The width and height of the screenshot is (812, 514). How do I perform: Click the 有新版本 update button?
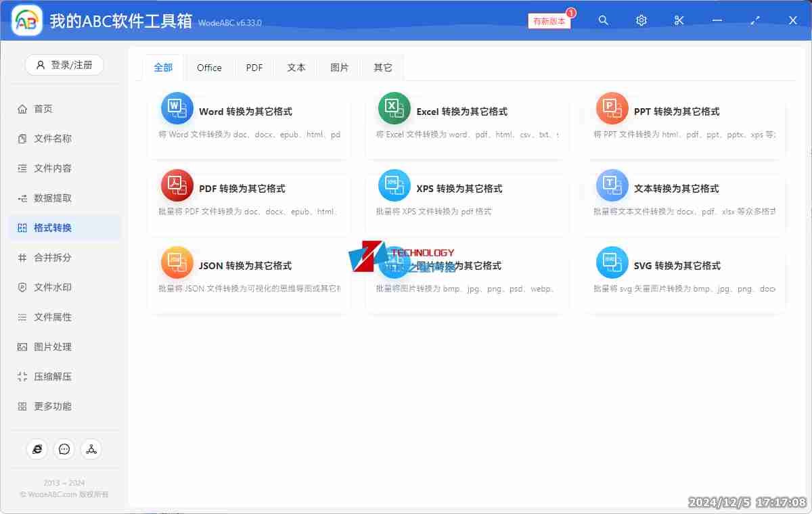point(549,21)
